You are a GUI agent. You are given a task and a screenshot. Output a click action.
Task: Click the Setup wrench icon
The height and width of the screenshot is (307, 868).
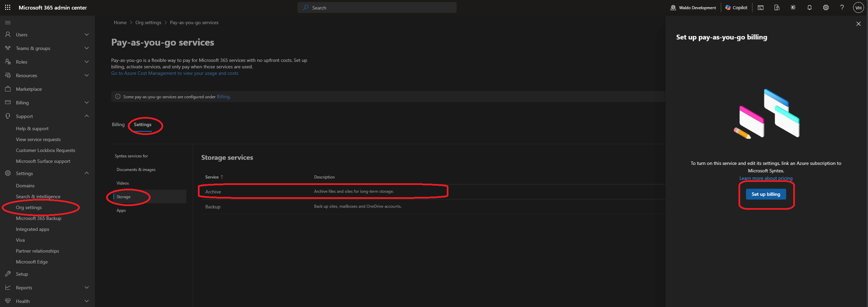8,274
